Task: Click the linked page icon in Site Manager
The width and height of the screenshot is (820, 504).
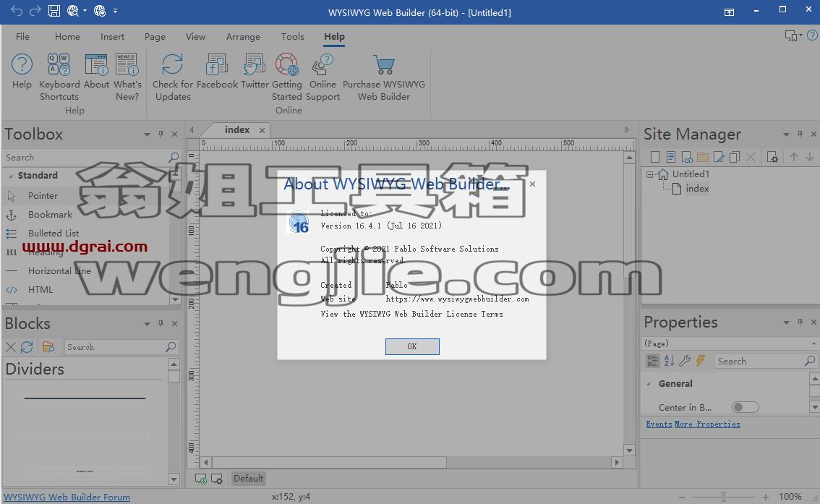Action: pyautogui.click(x=687, y=157)
